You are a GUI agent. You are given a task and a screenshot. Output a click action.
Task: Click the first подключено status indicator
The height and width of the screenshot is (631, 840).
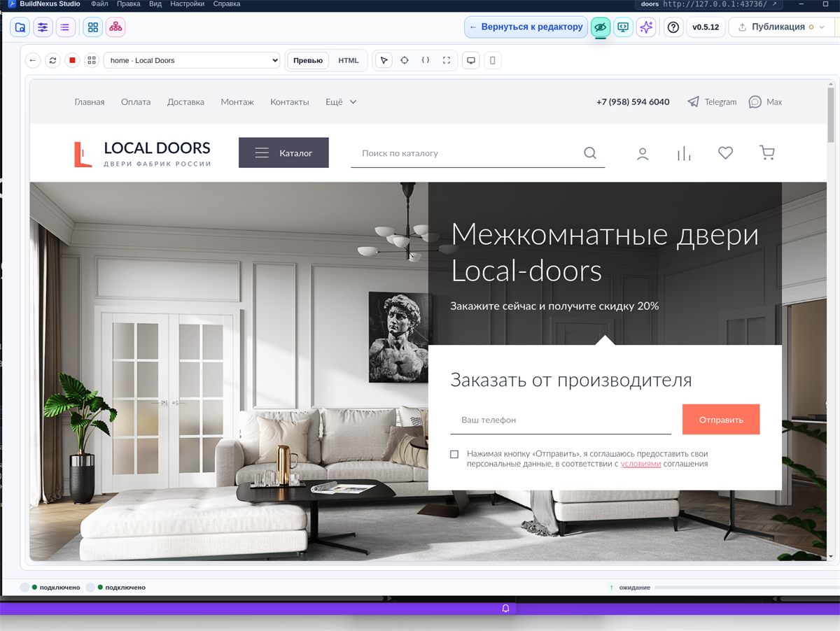(x=50, y=588)
